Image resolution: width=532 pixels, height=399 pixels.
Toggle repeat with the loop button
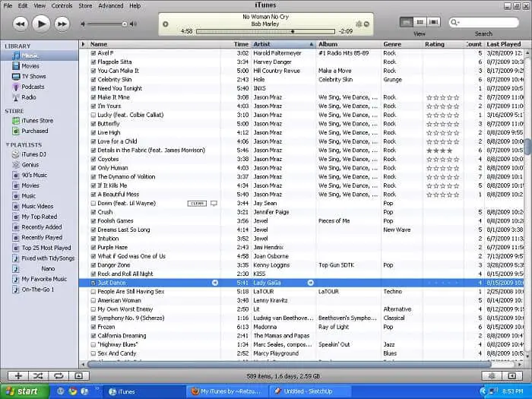pyautogui.click(x=59, y=375)
